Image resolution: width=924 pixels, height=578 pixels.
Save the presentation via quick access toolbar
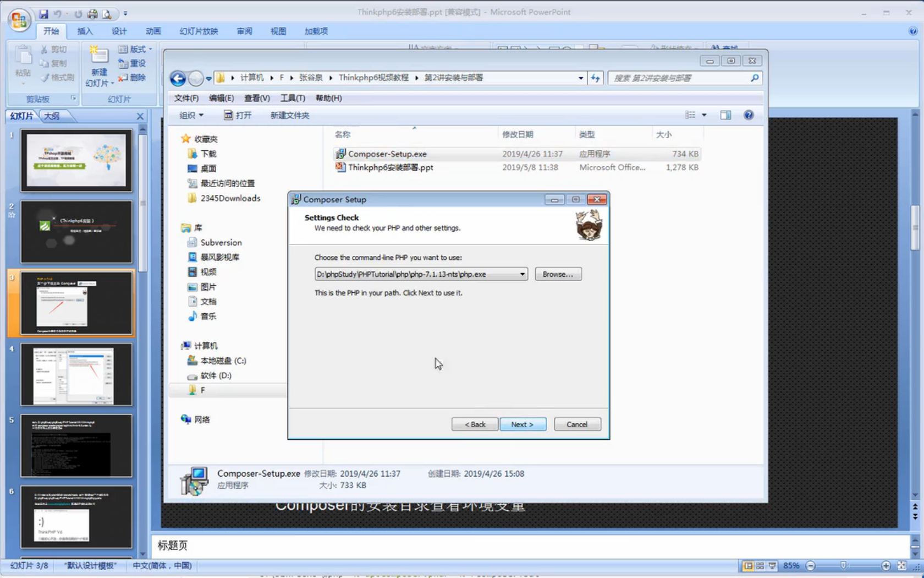[x=43, y=14]
